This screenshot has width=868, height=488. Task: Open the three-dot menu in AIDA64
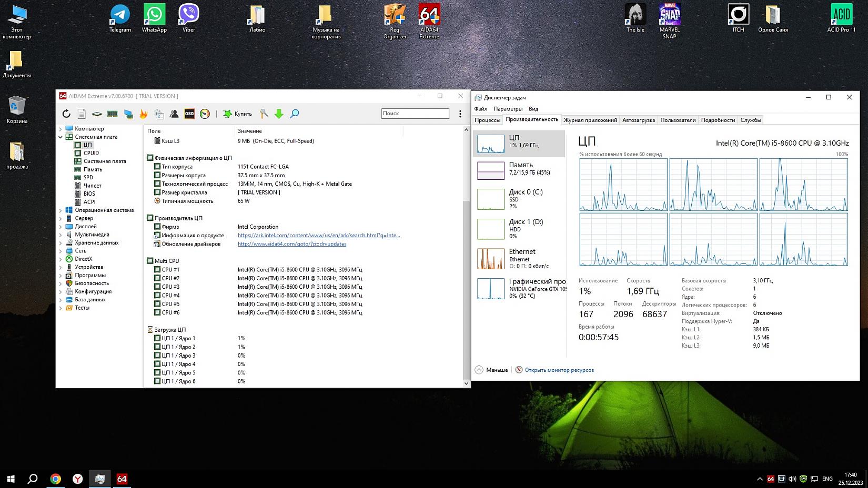click(460, 114)
